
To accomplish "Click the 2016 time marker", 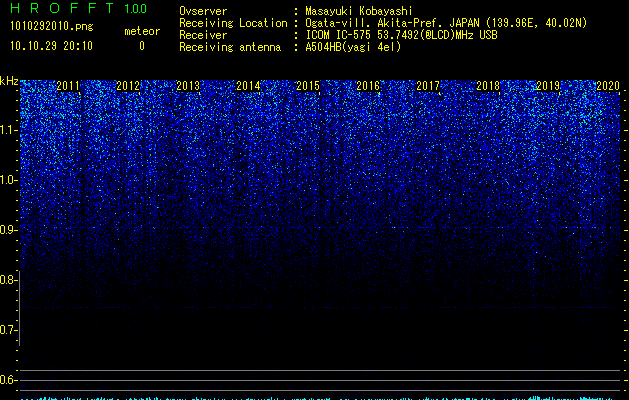I will [368, 85].
